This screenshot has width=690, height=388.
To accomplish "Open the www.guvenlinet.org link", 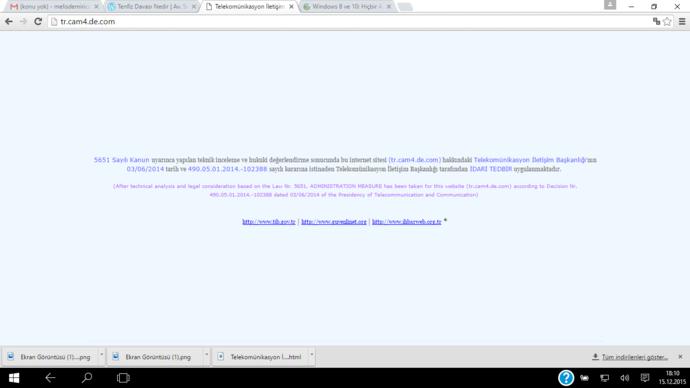I will [x=334, y=222].
